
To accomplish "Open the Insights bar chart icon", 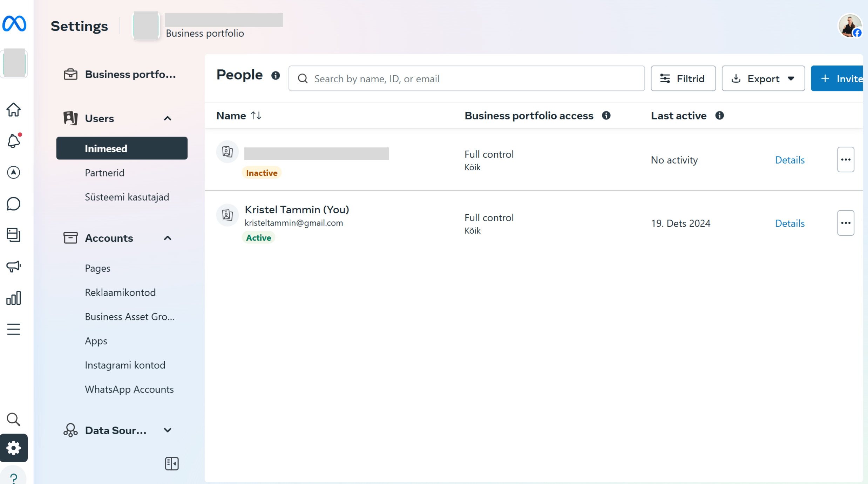I will tap(14, 298).
